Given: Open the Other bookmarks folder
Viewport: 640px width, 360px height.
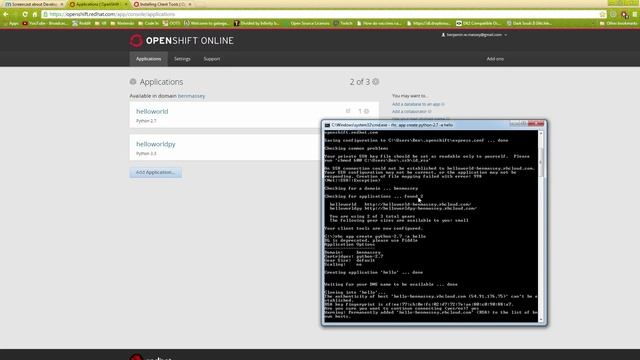Looking at the screenshot, I should [x=618, y=23].
